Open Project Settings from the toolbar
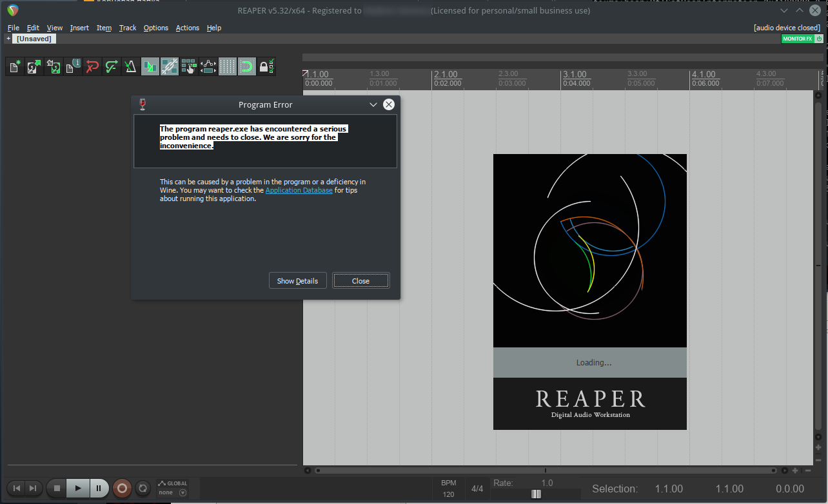 73,66
